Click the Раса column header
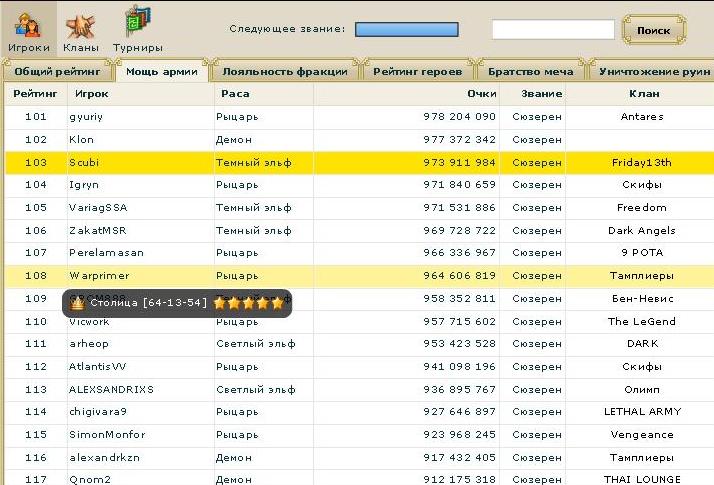714x485 pixels. pos(235,94)
